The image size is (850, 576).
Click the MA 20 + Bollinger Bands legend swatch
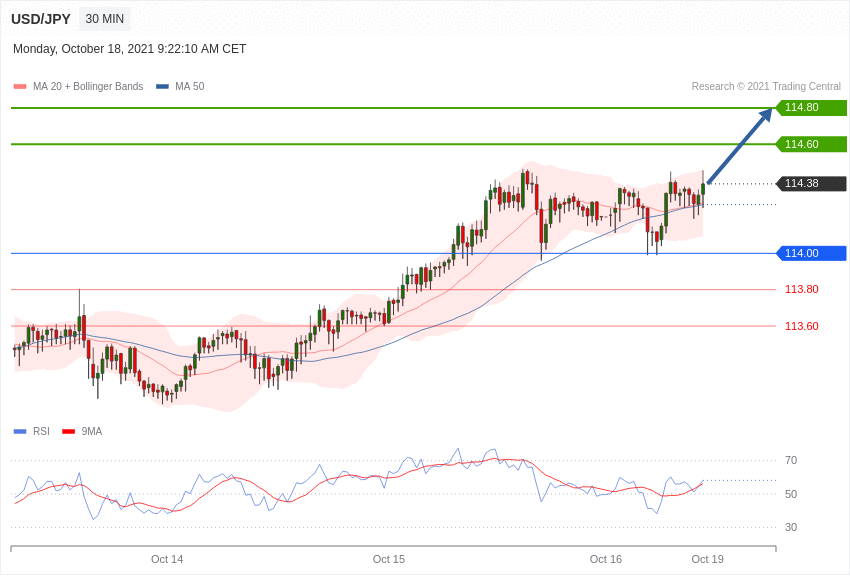20,87
